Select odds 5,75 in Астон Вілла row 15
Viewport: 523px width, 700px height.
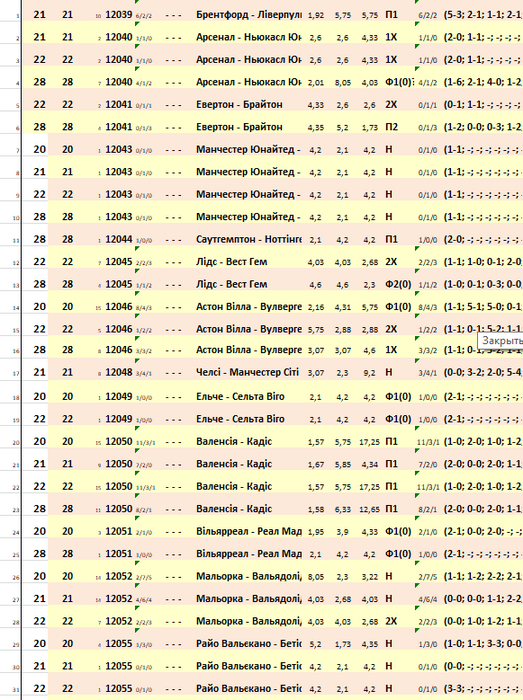[316, 330]
